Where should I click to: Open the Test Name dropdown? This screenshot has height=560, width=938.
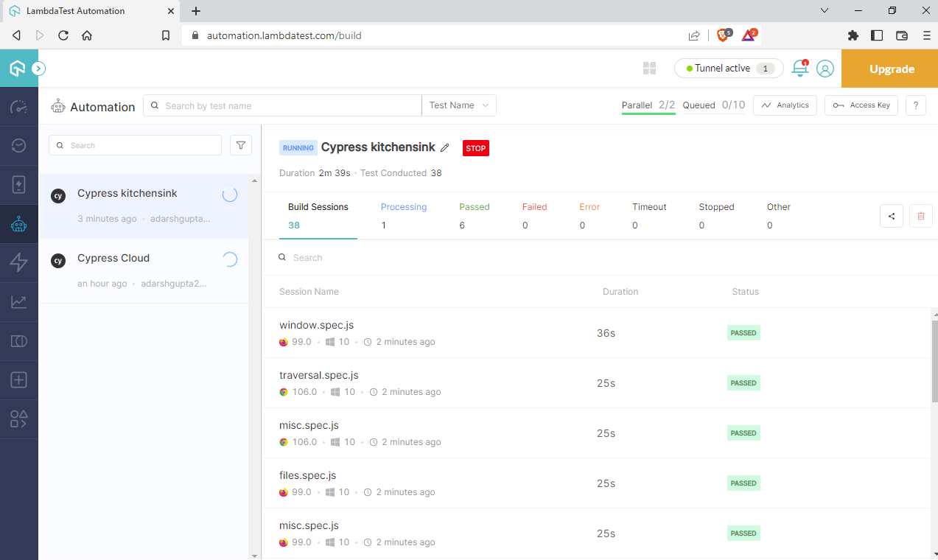click(x=459, y=105)
